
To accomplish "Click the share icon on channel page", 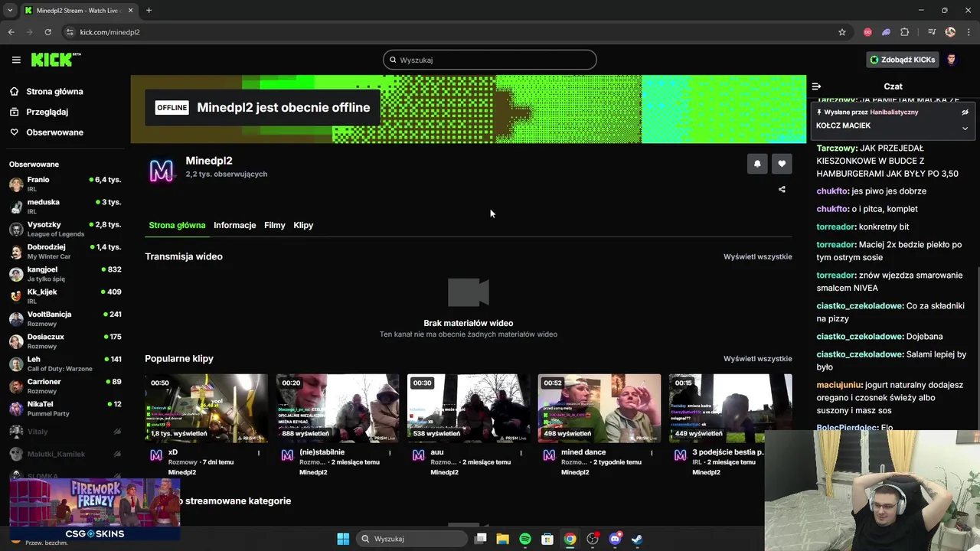I will [x=782, y=189].
